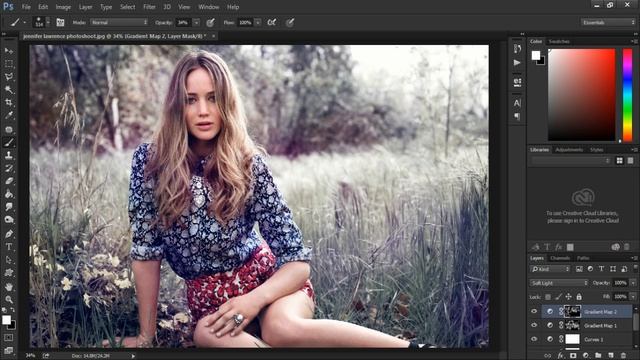
Task: Enable airbrush-style build-up icon
Action: pyautogui.click(x=272, y=22)
